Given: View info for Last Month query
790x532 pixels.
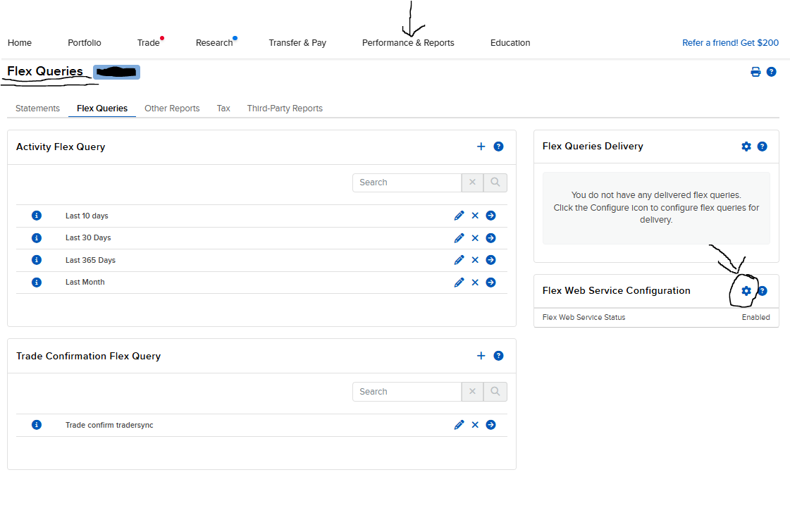Looking at the screenshot, I should (x=37, y=282).
